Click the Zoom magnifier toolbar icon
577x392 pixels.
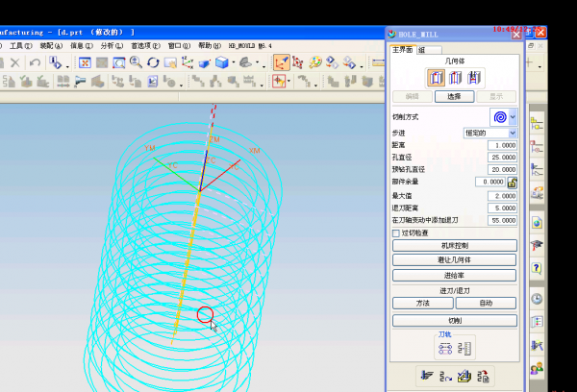[135, 62]
